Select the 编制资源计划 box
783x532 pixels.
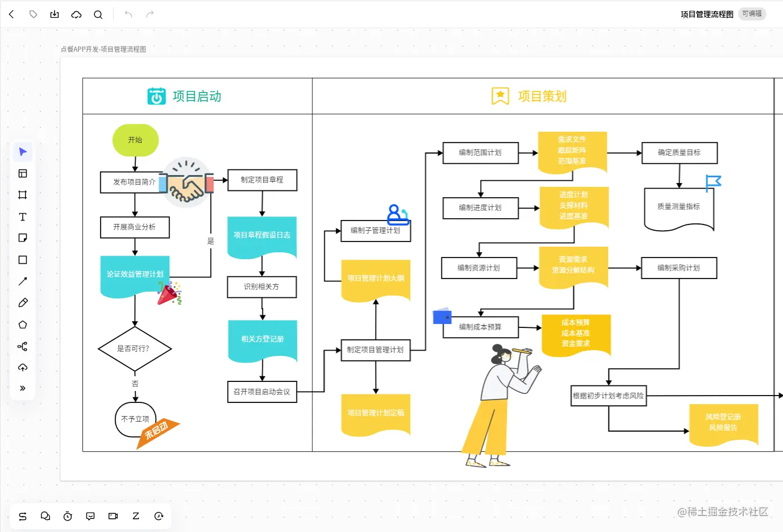pyautogui.click(x=479, y=268)
